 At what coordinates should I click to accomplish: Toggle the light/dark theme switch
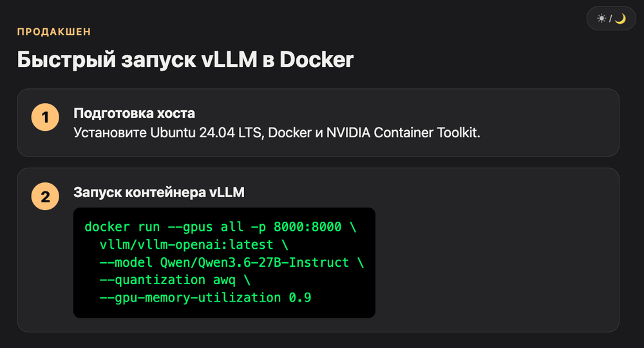(x=611, y=19)
